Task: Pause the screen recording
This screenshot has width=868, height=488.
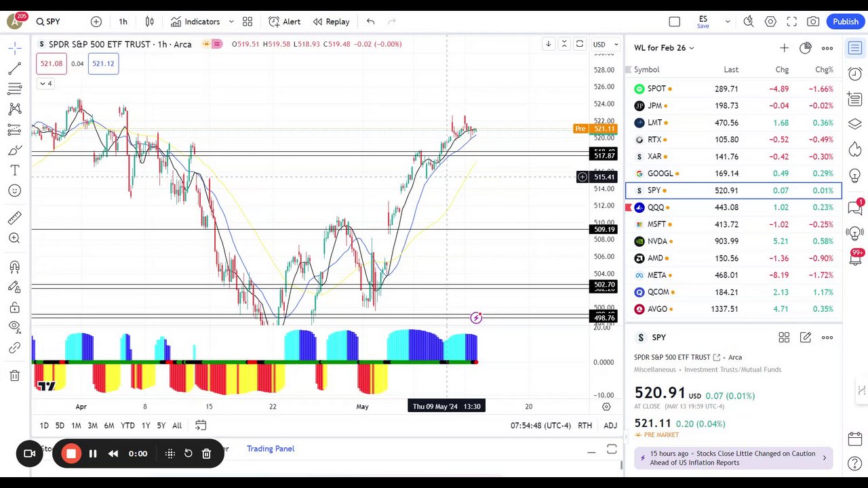Action: 93,454
